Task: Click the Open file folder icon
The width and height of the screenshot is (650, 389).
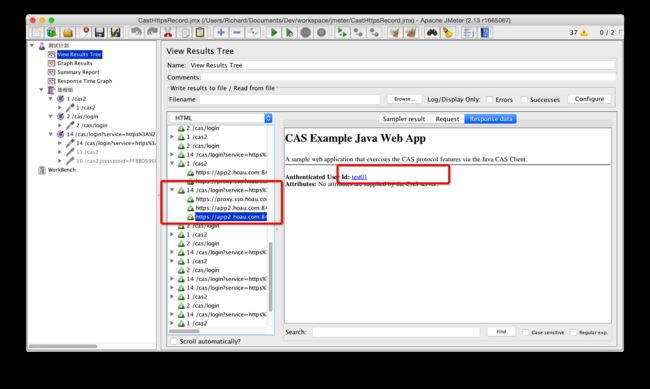Action: click(x=68, y=32)
